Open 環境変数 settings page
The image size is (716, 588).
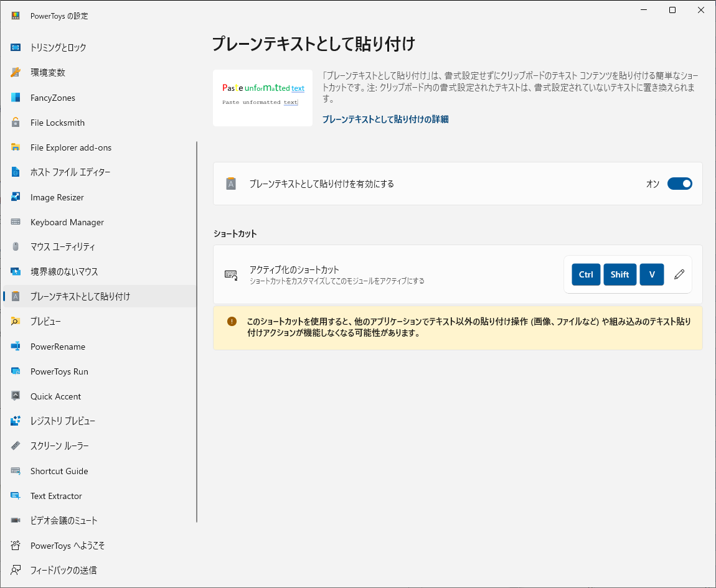(100, 72)
